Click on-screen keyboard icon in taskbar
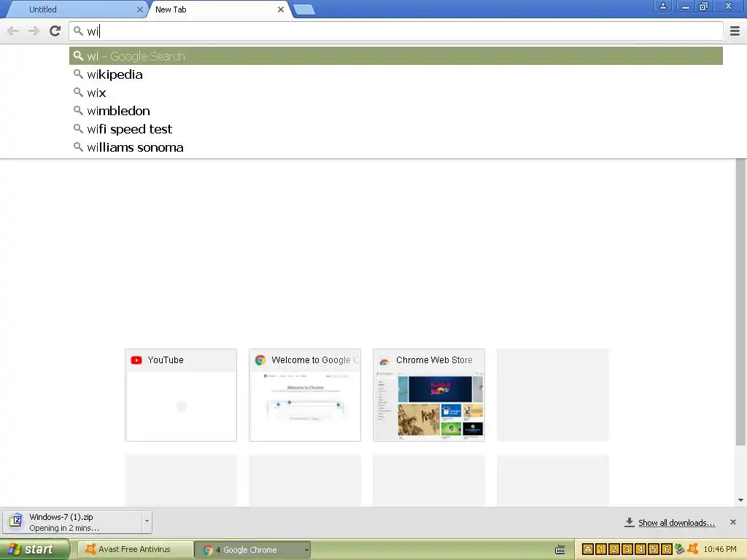The width and height of the screenshot is (747, 560). 560,550
